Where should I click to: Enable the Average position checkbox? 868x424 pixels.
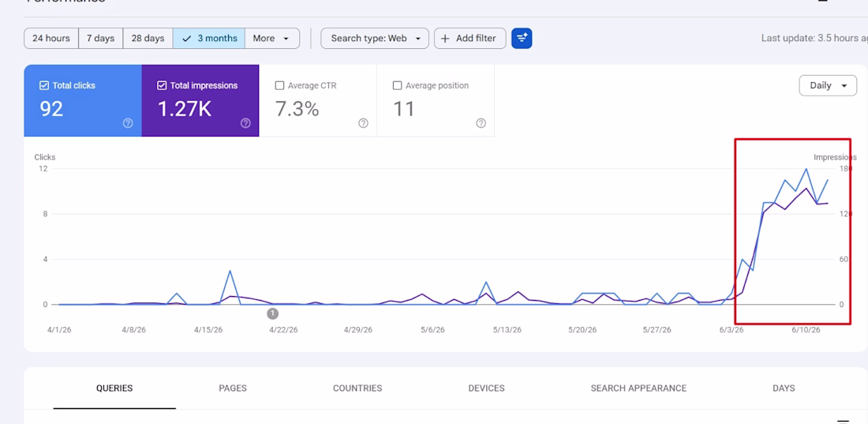point(397,85)
